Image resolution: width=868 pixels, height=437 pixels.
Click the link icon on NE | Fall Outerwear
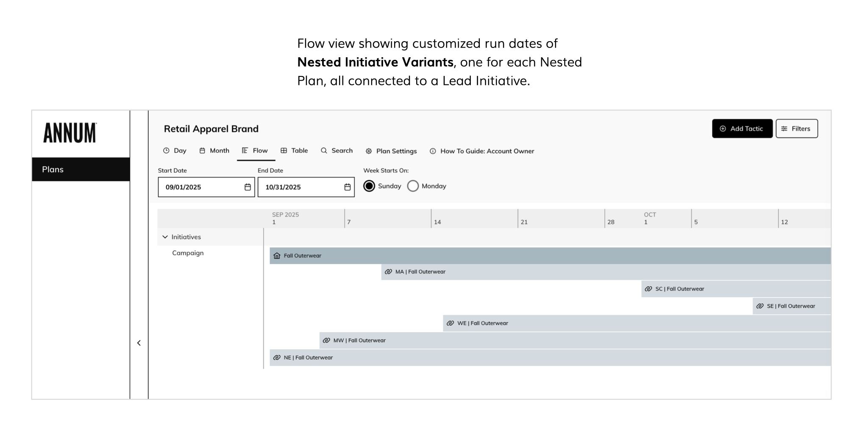(277, 358)
